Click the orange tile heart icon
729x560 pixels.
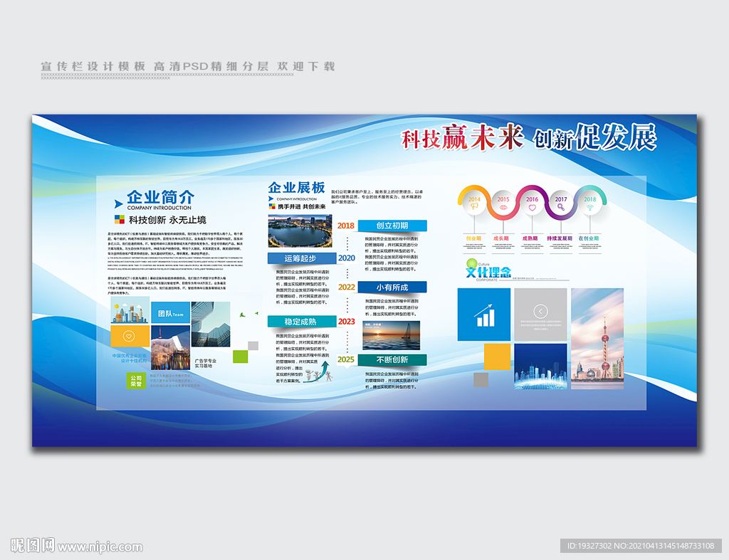(x=130, y=336)
